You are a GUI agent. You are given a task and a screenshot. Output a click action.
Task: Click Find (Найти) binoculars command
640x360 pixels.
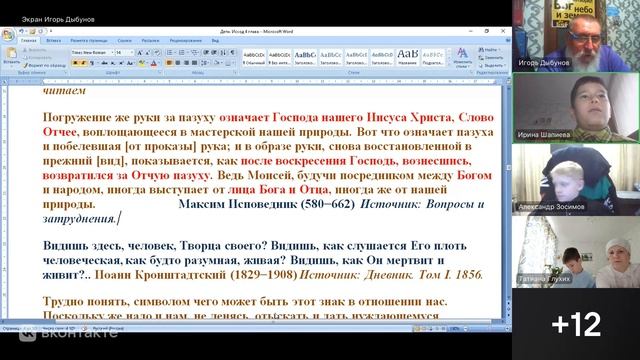489,50
